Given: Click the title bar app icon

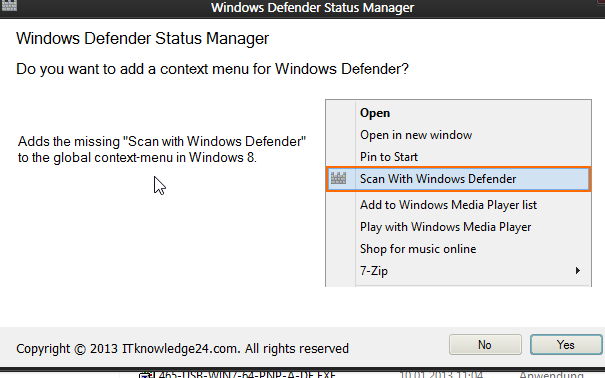Looking at the screenshot, I should [x=9, y=5].
